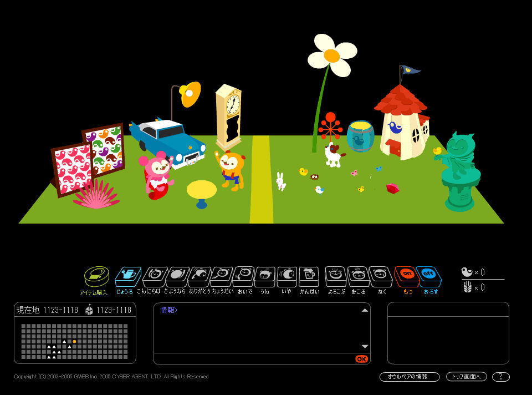Click the こんにちは greeting emote icon
The image size is (532, 395).
tap(155, 276)
